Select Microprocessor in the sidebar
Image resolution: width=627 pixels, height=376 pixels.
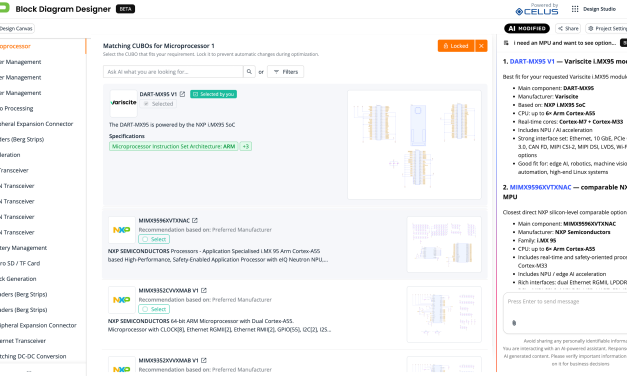pyautogui.click(x=42, y=46)
